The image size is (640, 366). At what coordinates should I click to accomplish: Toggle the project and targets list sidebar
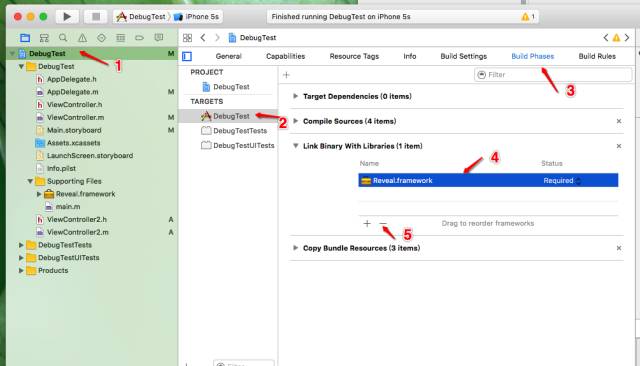coord(187,56)
